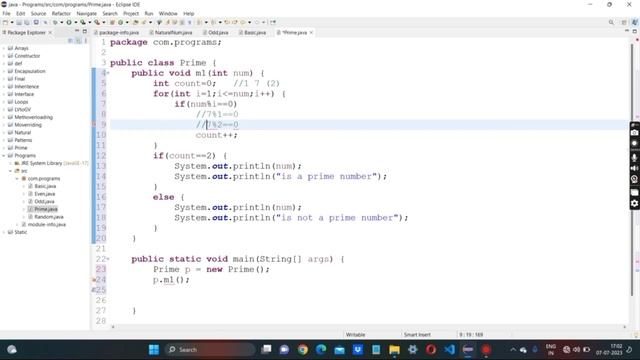
Task: Open the Navigate menu
Action: point(87,13)
